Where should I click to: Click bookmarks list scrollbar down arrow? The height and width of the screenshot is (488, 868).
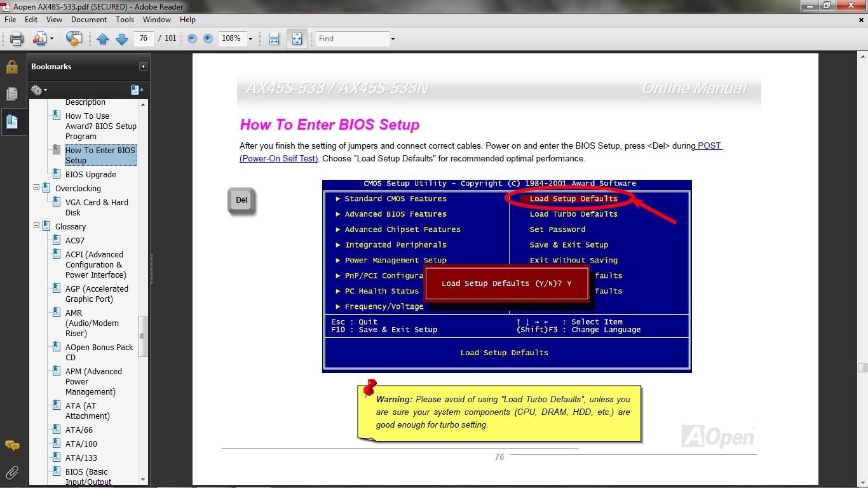143,480
